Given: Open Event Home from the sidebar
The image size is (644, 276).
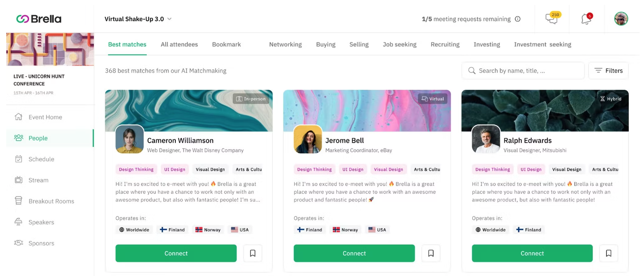Looking at the screenshot, I should [45, 117].
